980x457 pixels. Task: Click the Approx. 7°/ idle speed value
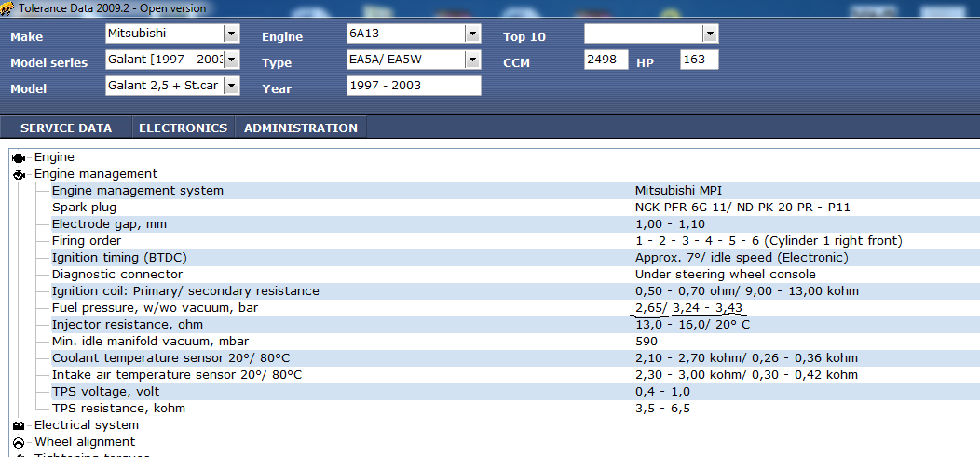coord(742,258)
